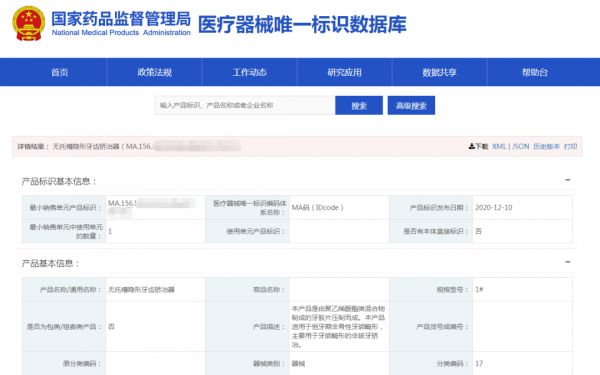Click the National Medical Products Administration subtitle
Viewport: 600px width, 375px height.
coord(121,33)
